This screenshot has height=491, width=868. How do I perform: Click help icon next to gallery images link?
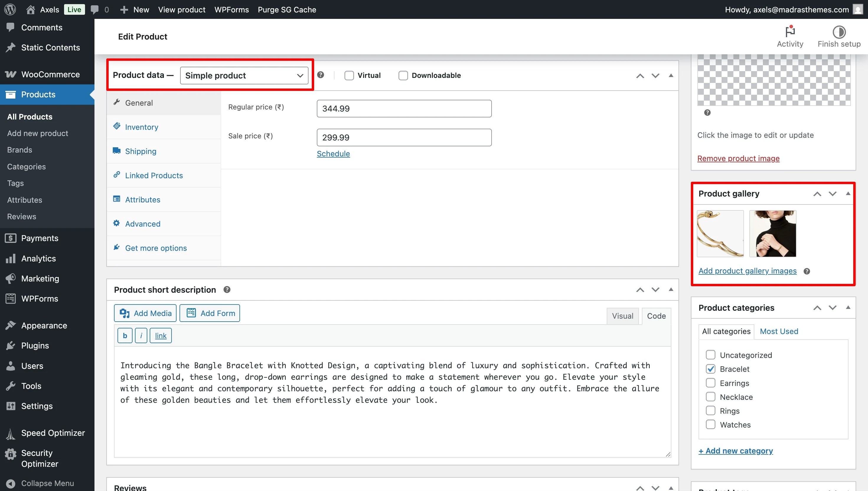807,271
